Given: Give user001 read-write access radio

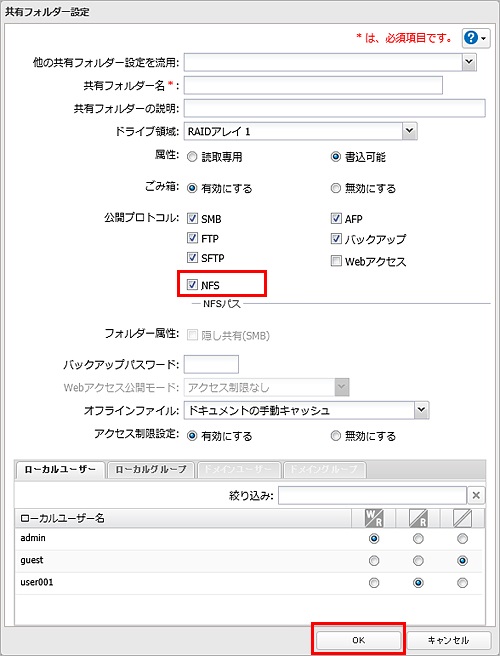Looking at the screenshot, I should point(374,582).
